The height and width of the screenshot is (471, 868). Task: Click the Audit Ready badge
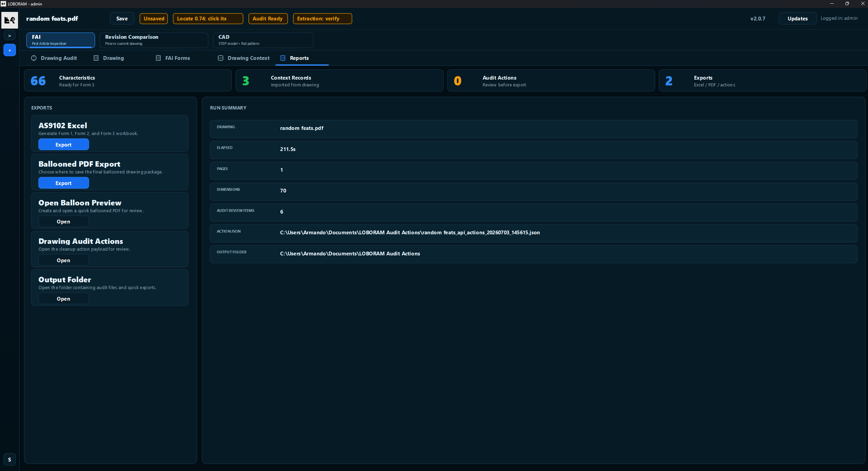268,19
